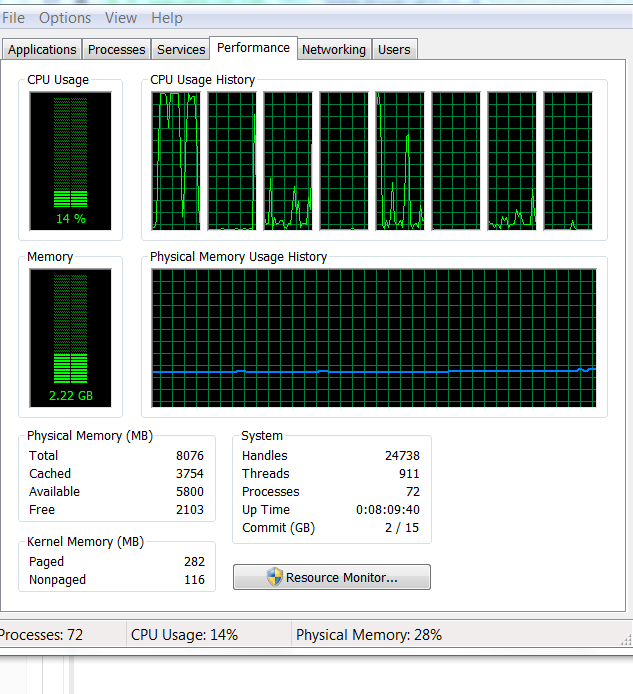Click the Total physical memory value 8076
The height and width of the screenshot is (694, 633).
[x=190, y=456]
